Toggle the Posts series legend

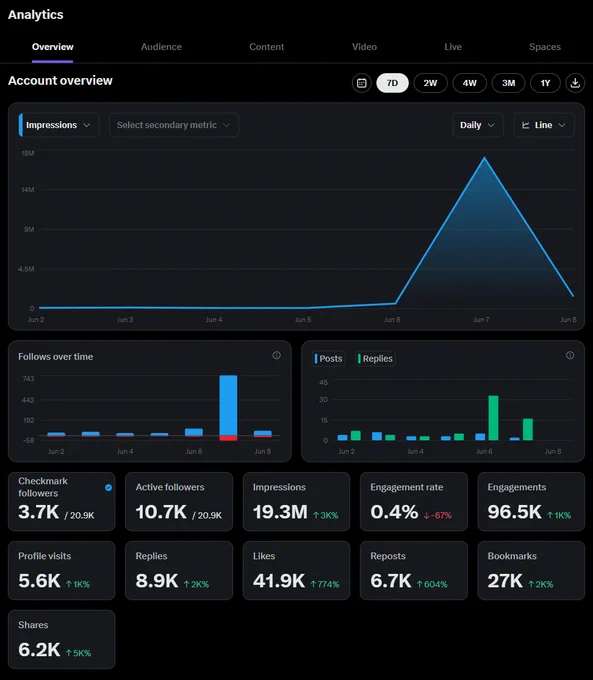click(x=329, y=359)
